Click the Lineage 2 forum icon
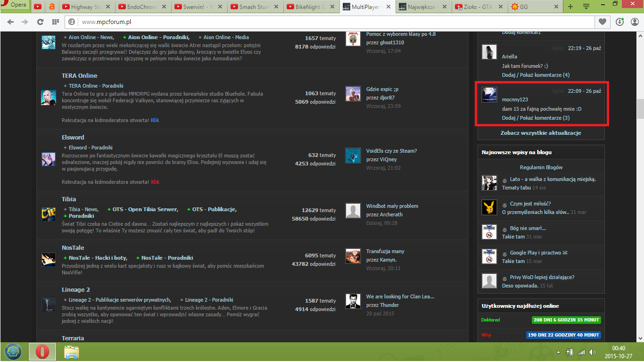This screenshot has width=644, height=362. pos(49,304)
